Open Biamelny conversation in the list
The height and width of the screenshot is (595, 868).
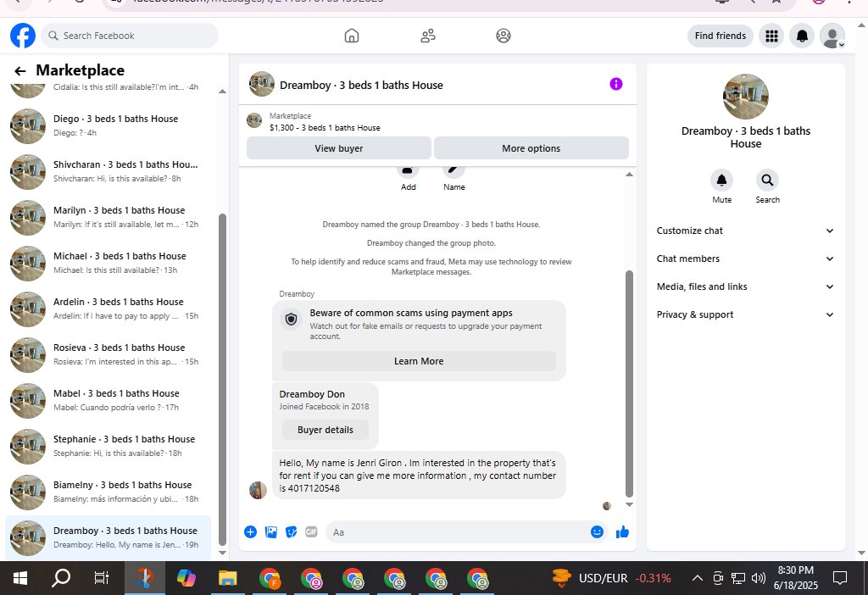pos(108,492)
